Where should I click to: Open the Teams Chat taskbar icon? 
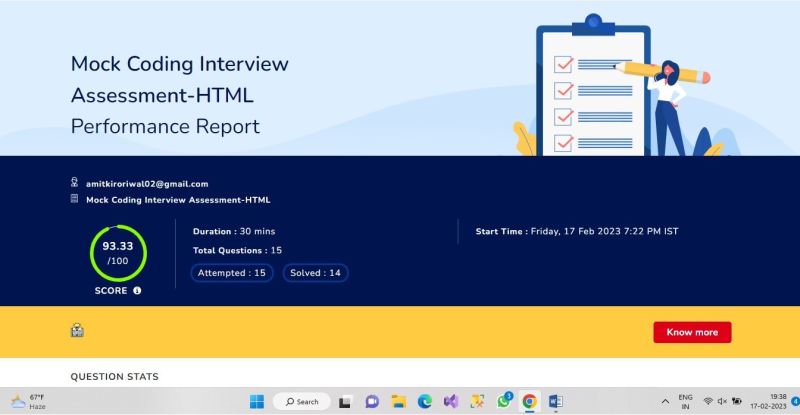pyautogui.click(x=372, y=402)
